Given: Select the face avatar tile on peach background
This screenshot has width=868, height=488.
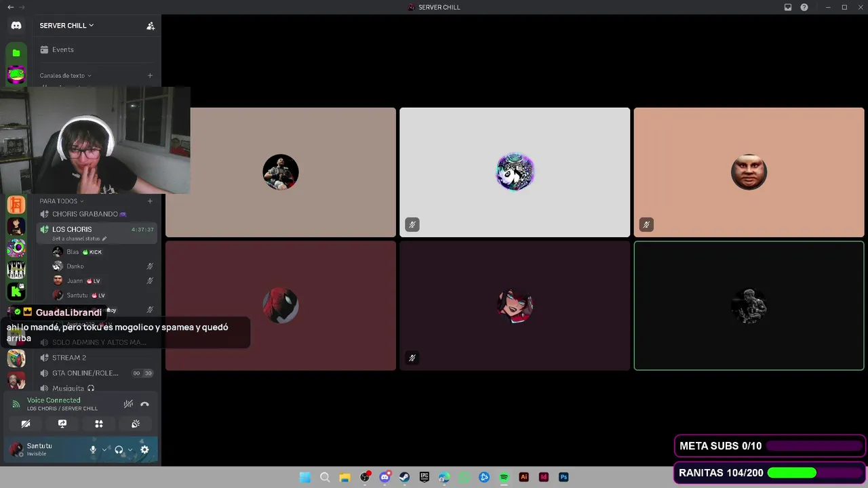Looking at the screenshot, I should (x=749, y=172).
